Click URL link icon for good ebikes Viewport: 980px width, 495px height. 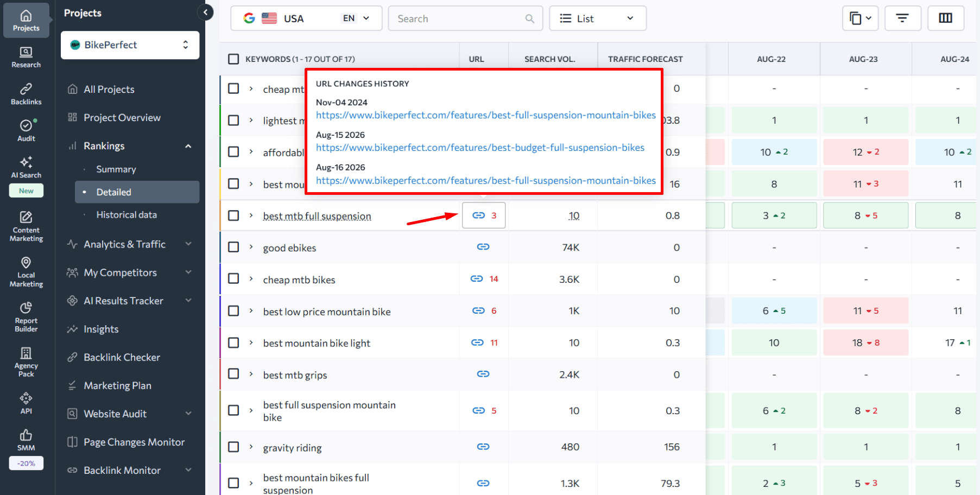483,247
